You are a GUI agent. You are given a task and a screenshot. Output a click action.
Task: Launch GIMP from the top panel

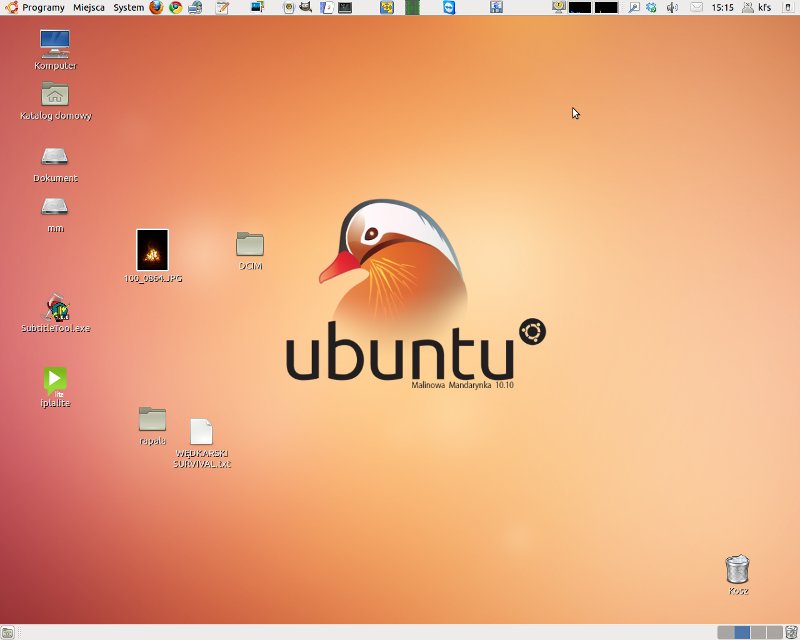pyautogui.click(x=306, y=7)
